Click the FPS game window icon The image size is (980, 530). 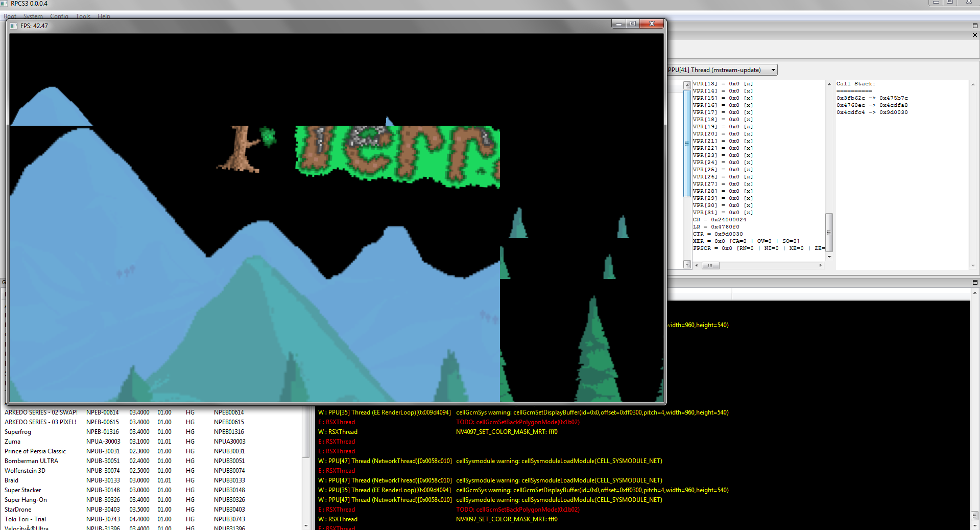pos(14,26)
